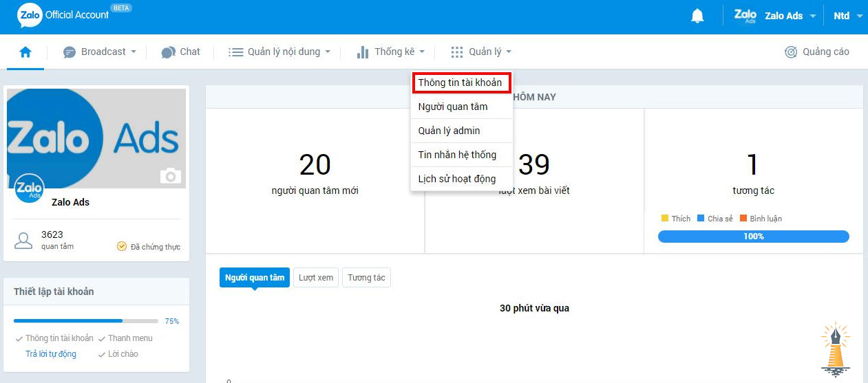Click the Đã chứng thực label
The height and width of the screenshot is (383, 868).
click(156, 247)
